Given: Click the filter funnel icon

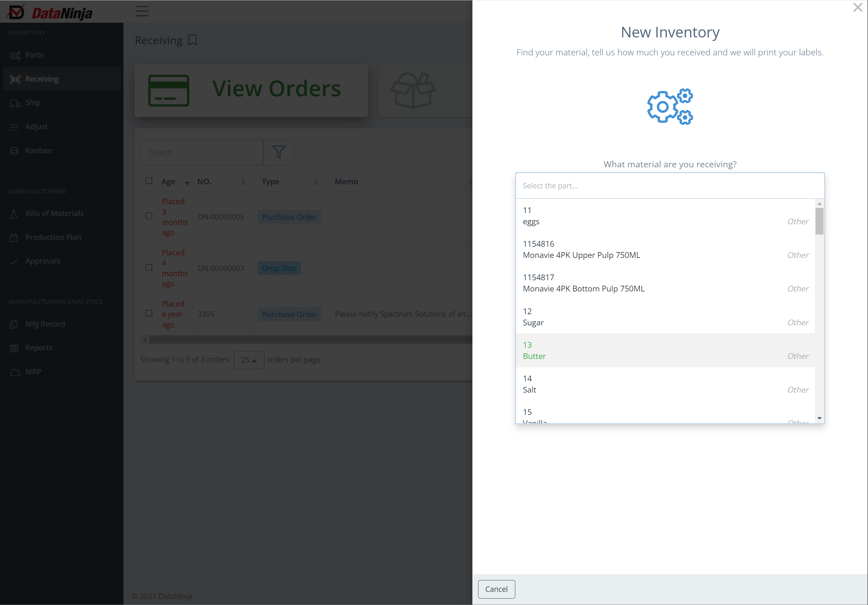Looking at the screenshot, I should pos(279,152).
